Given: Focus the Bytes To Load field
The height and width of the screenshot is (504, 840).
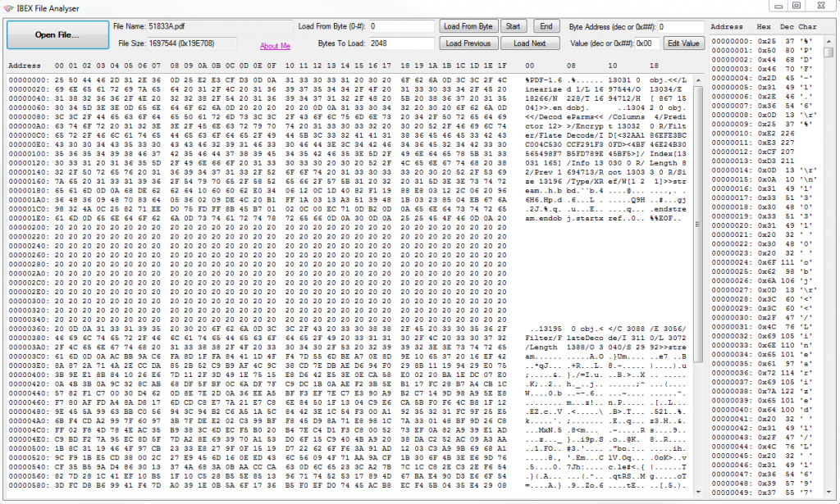Looking at the screenshot, I should [x=401, y=43].
